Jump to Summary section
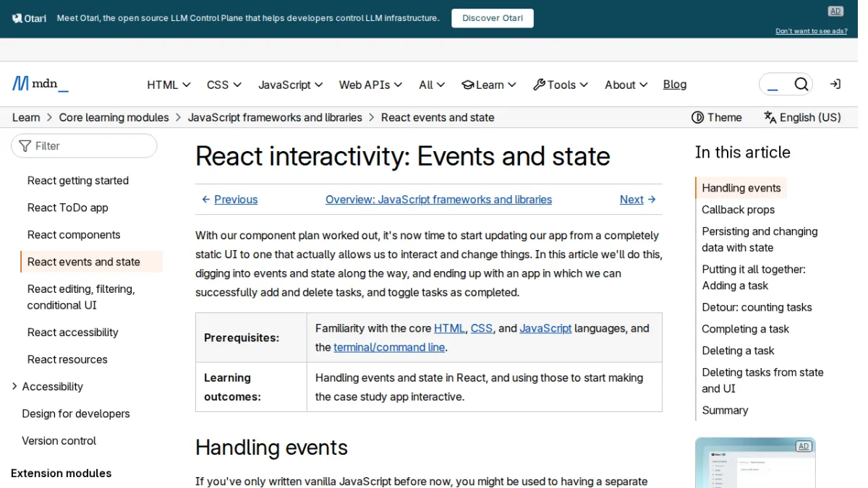 click(x=725, y=410)
